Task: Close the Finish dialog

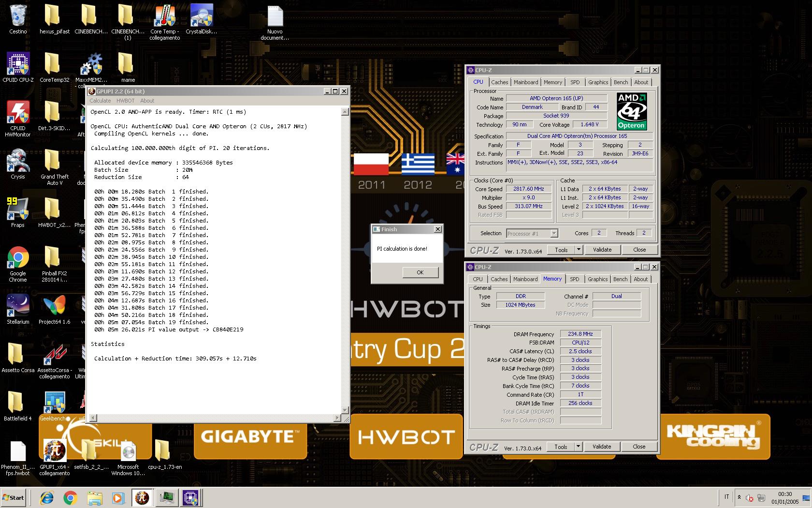Action: (437, 229)
